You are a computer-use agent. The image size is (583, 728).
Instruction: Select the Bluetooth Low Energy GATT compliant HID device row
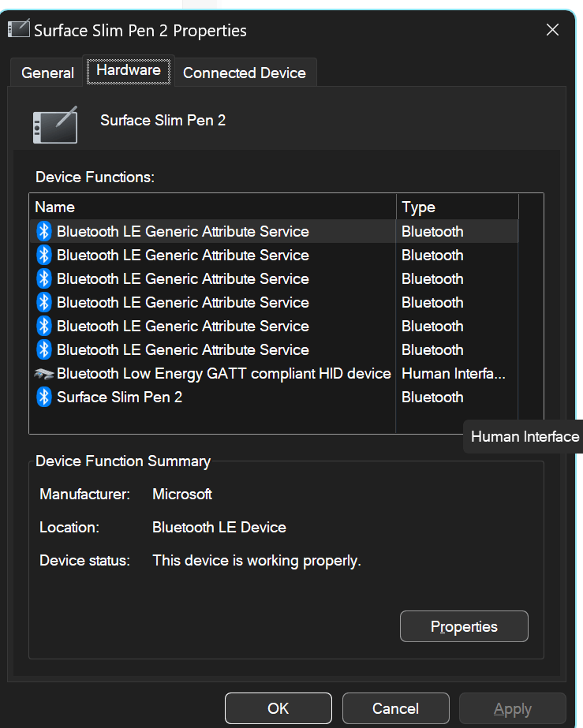coord(274,373)
